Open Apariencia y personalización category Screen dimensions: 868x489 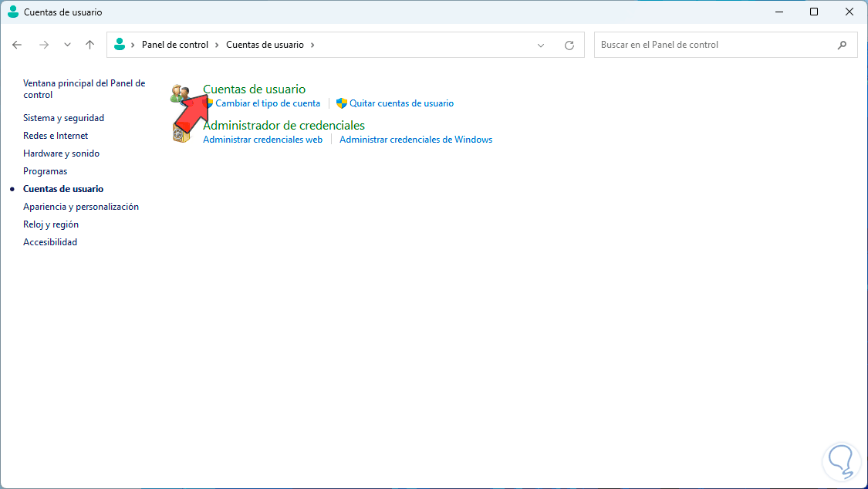tap(81, 207)
